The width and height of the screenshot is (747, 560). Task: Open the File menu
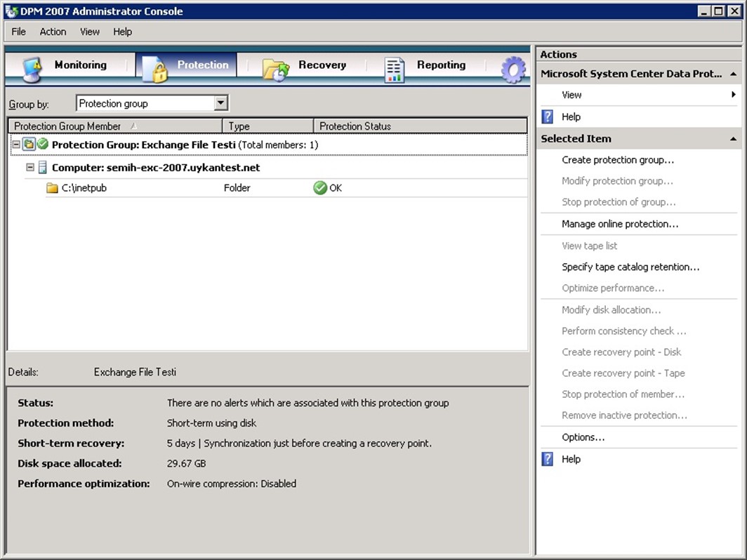pyautogui.click(x=18, y=32)
